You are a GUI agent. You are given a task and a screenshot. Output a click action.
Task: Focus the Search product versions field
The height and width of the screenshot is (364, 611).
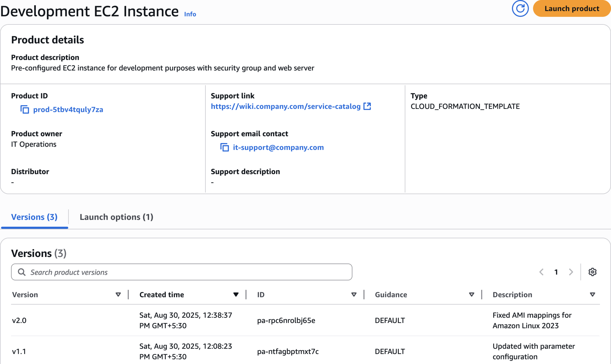tap(189, 272)
